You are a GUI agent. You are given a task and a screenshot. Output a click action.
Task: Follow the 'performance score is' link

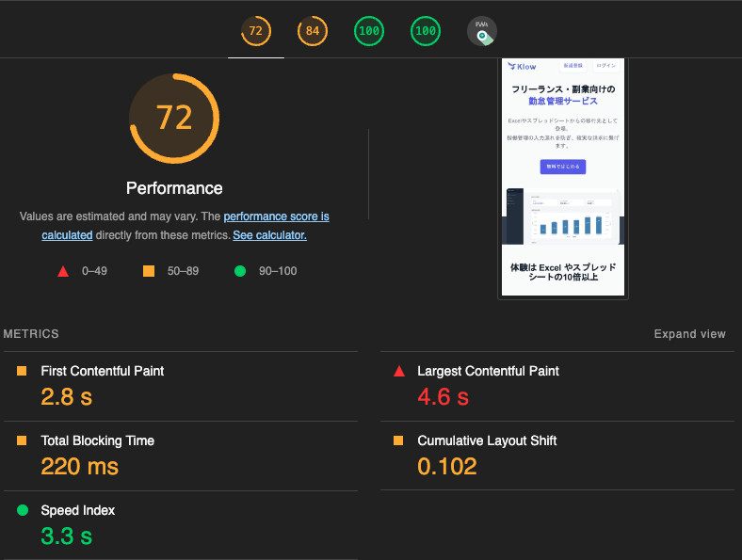(x=276, y=216)
